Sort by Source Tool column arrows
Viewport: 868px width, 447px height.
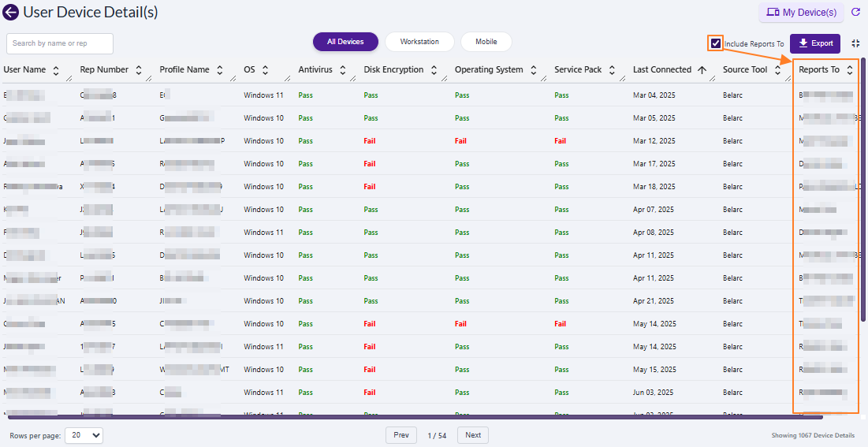(778, 70)
